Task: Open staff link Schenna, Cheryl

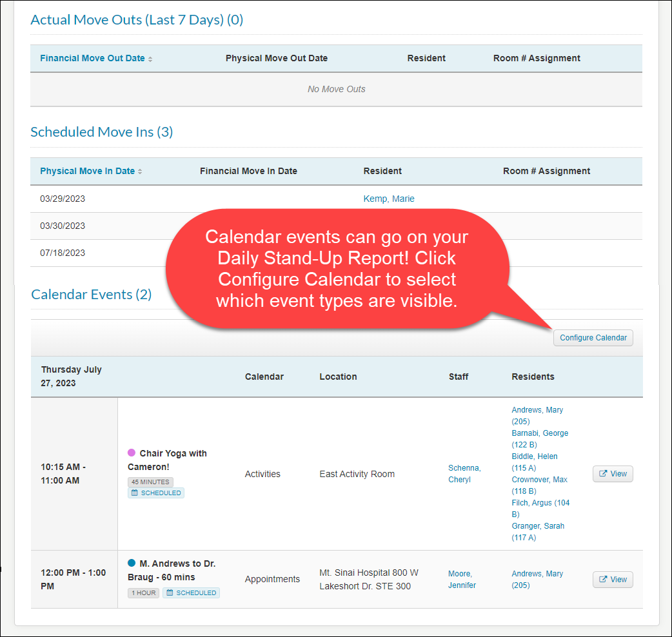Action: 464,474
